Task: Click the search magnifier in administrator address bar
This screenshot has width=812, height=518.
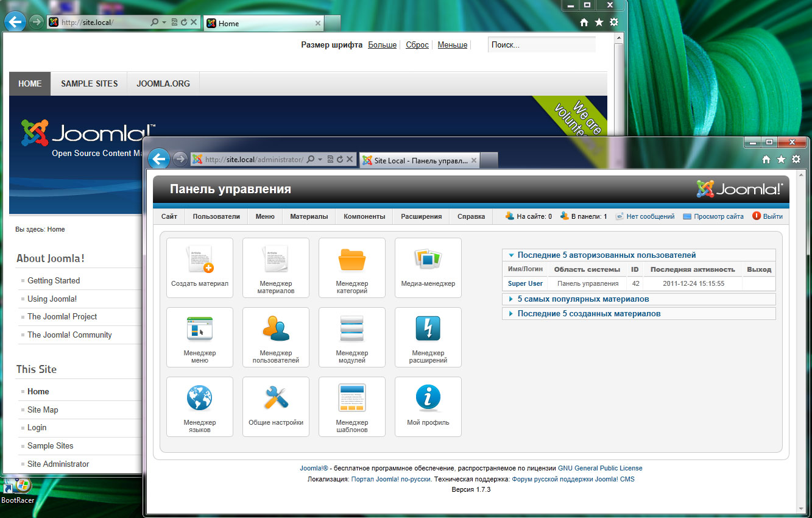Action: pyautogui.click(x=311, y=160)
